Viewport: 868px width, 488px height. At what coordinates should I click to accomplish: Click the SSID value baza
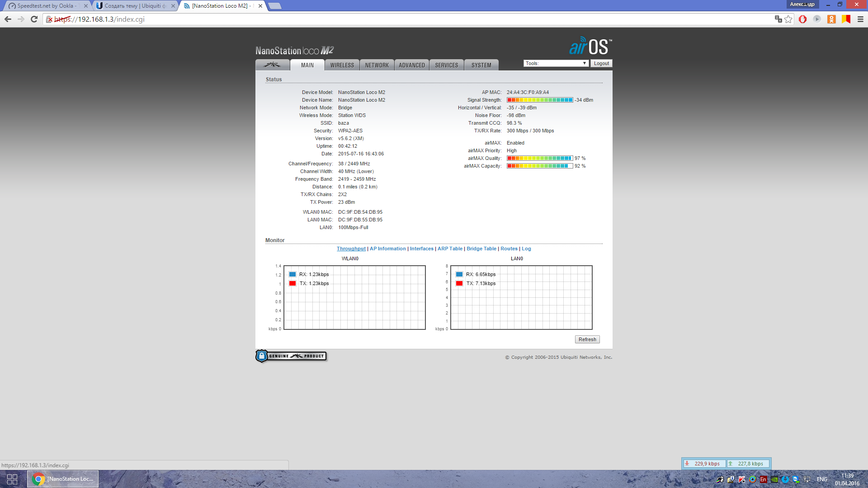[x=344, y=123]
